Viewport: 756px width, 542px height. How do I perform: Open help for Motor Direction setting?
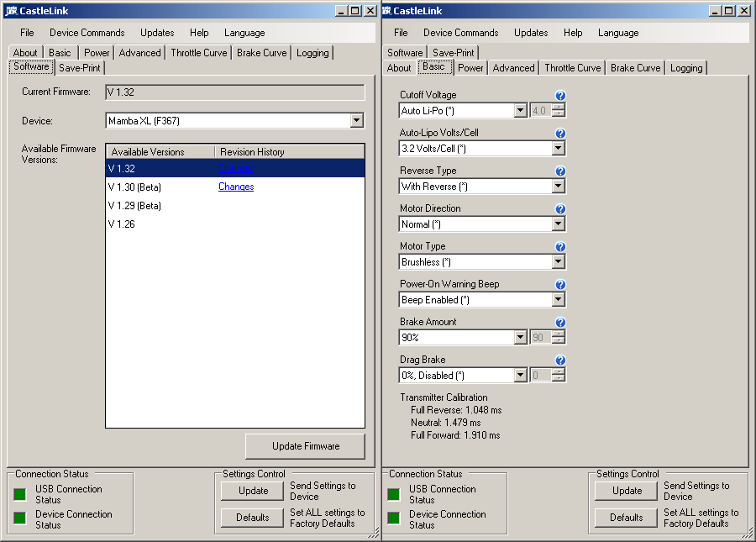click(x=559, y=208)
